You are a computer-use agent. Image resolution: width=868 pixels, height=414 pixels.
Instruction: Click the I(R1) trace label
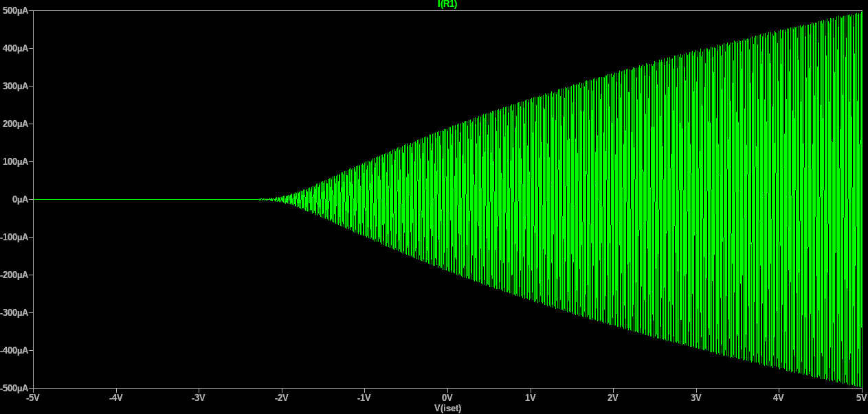click(x=447, y=4)
